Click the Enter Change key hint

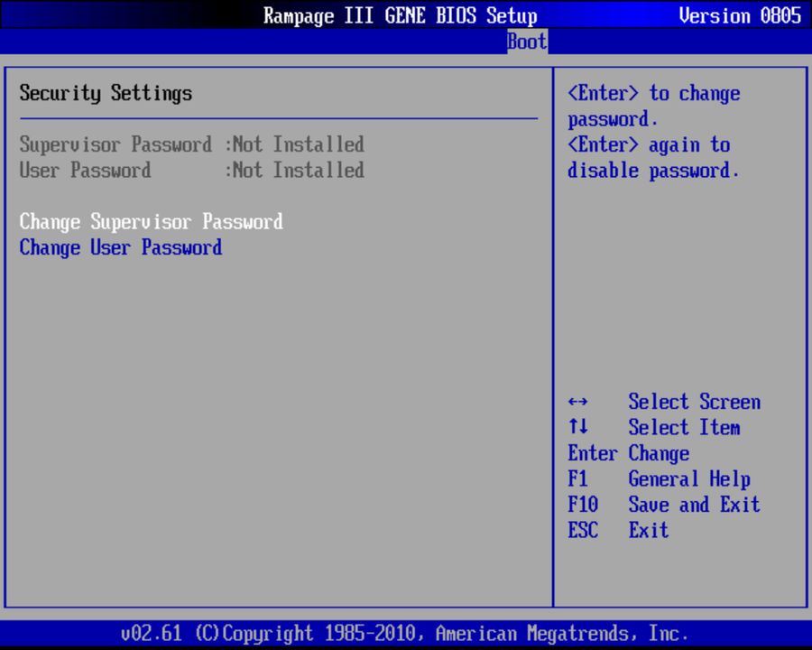(x=628, y=453)
